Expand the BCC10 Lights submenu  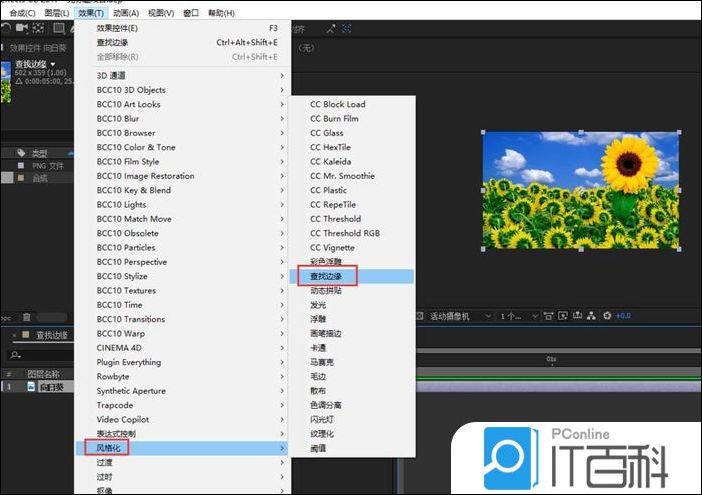pyautogui.click(x=183, y=205)
